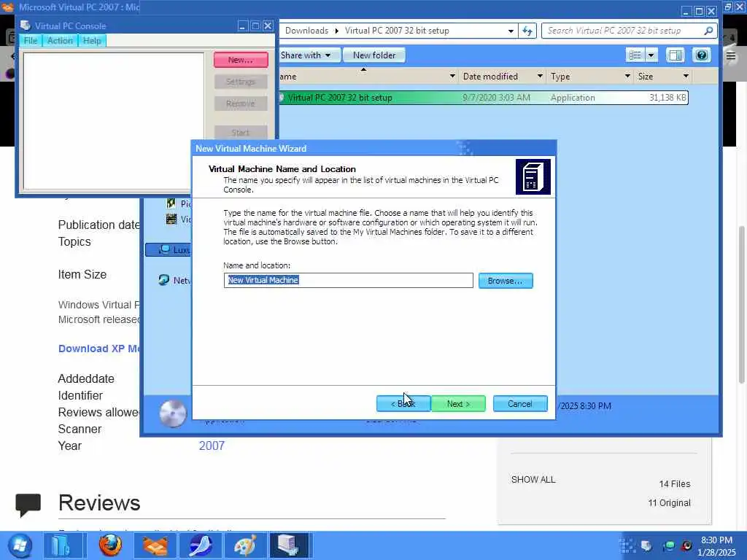Image resolution: width=747 pixels, height=560 pixels.
Task: Open the Name column filter dropdown
Action: pyautogui.click(x=452, y=76)
